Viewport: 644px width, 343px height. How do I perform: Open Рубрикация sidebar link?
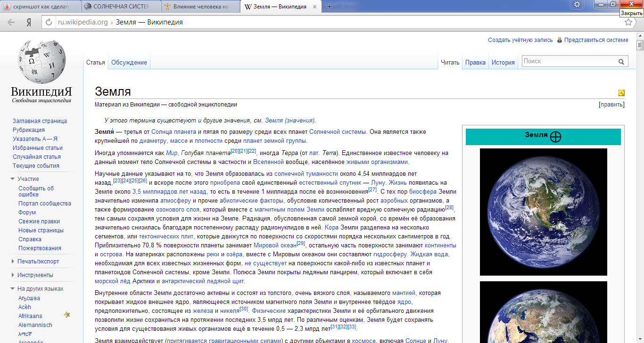coord(29,130)
